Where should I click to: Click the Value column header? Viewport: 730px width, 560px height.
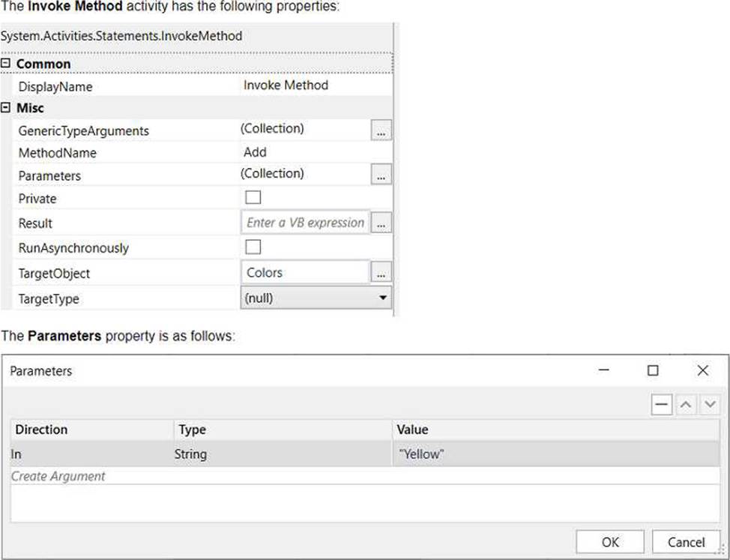coord(556,430)
